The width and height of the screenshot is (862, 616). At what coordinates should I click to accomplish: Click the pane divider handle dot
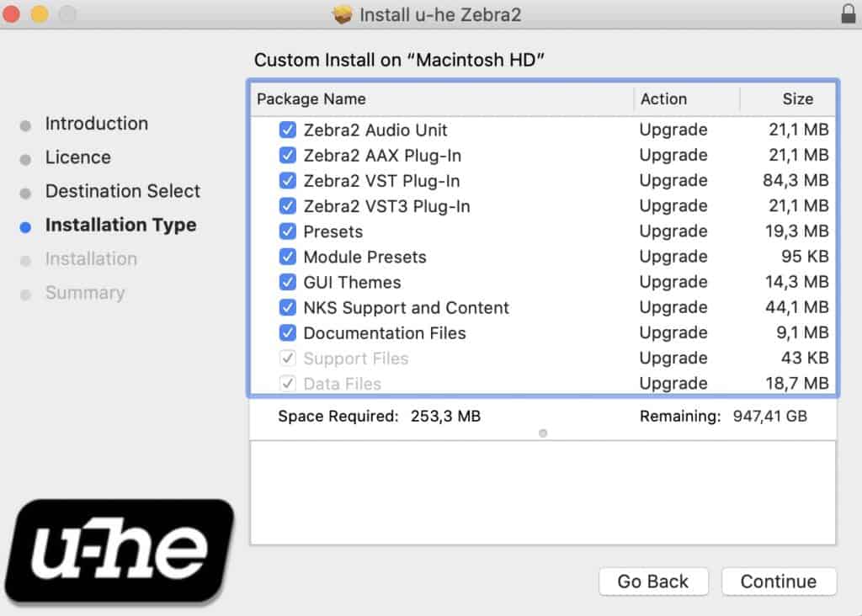click(x=543, y=433)
